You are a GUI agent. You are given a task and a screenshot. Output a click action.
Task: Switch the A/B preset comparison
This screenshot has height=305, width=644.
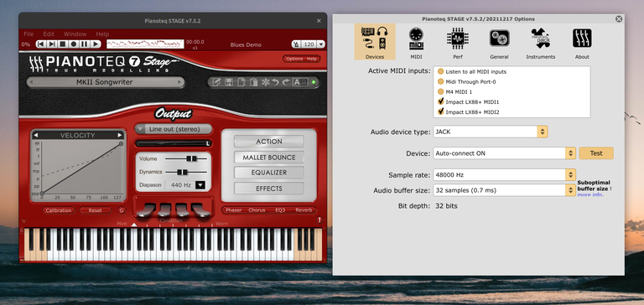[300, 82]
